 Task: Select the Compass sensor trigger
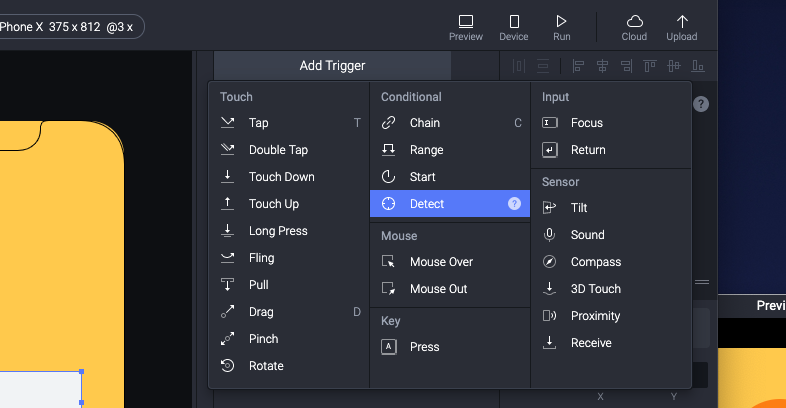click(x=611, y=262)
